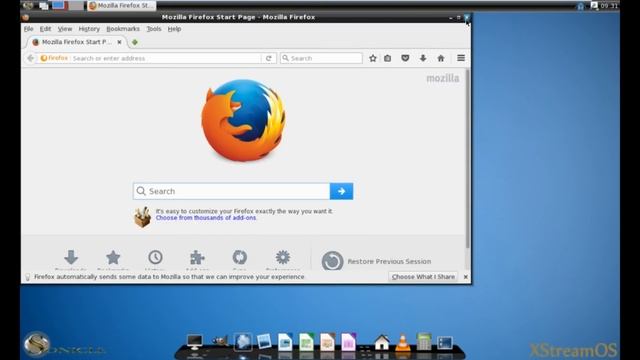Click Restore Previous Session
The width and height of the screenshot is (640, 360).
point(376,261)
